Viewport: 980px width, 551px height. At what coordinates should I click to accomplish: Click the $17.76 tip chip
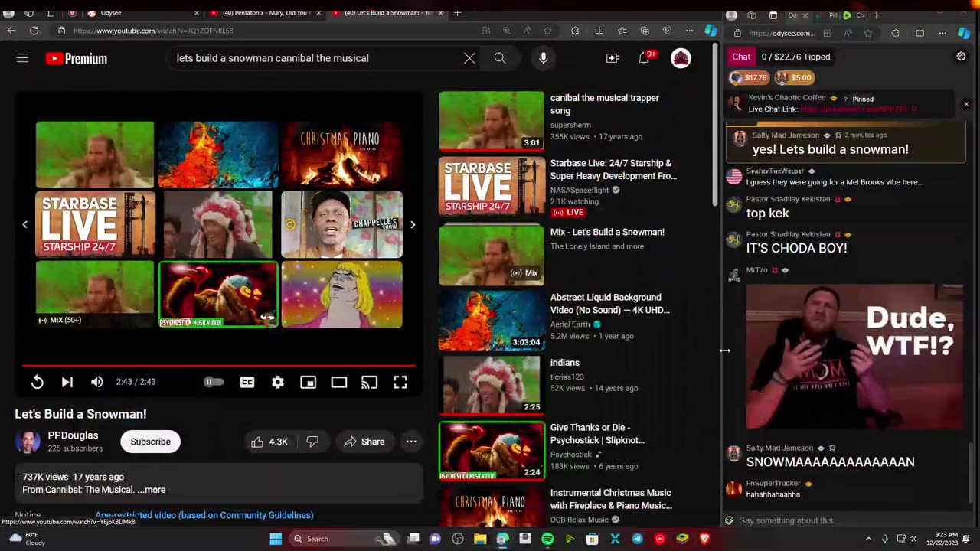[x=748, y=77]
